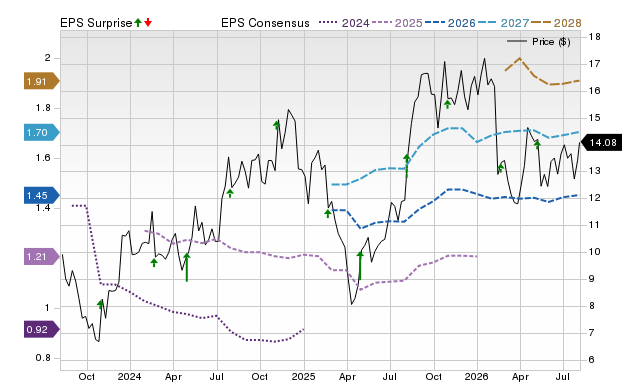
Task: Click the 10 label on the price axis
Action: [594, 251]
